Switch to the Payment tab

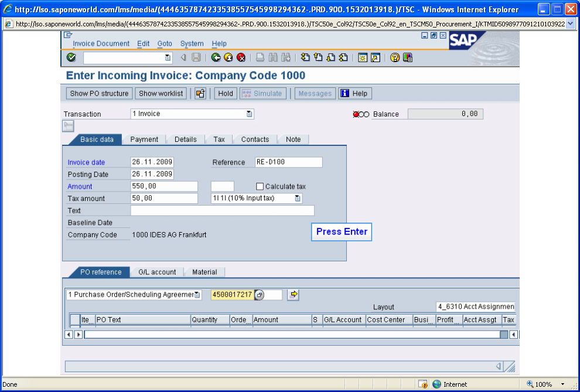coord(144,139)
